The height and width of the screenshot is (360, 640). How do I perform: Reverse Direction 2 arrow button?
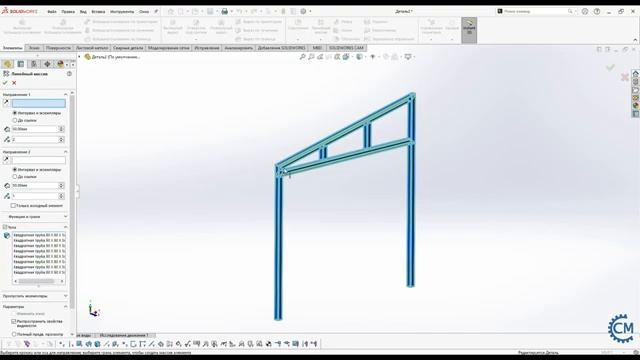coord(6,160)
